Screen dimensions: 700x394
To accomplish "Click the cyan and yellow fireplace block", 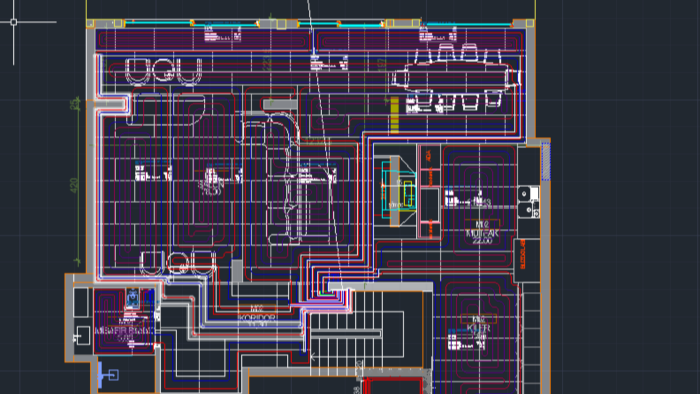I will (398, 191).
